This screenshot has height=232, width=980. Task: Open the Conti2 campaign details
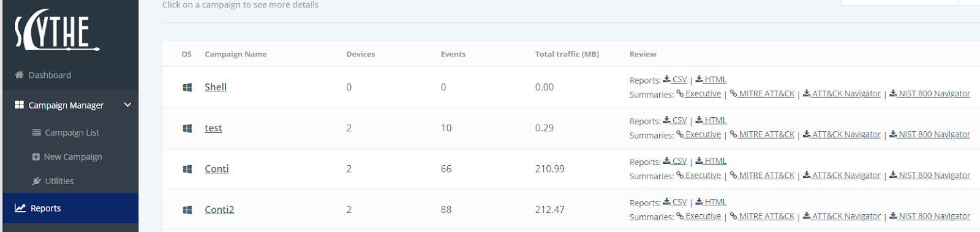[x=219, y=209]
